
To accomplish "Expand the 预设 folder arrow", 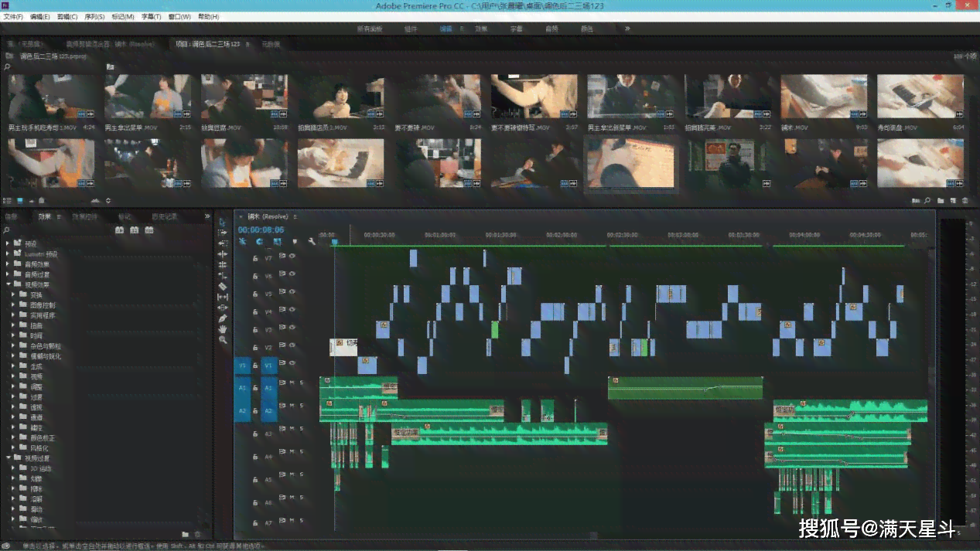I will coord(8,243).
